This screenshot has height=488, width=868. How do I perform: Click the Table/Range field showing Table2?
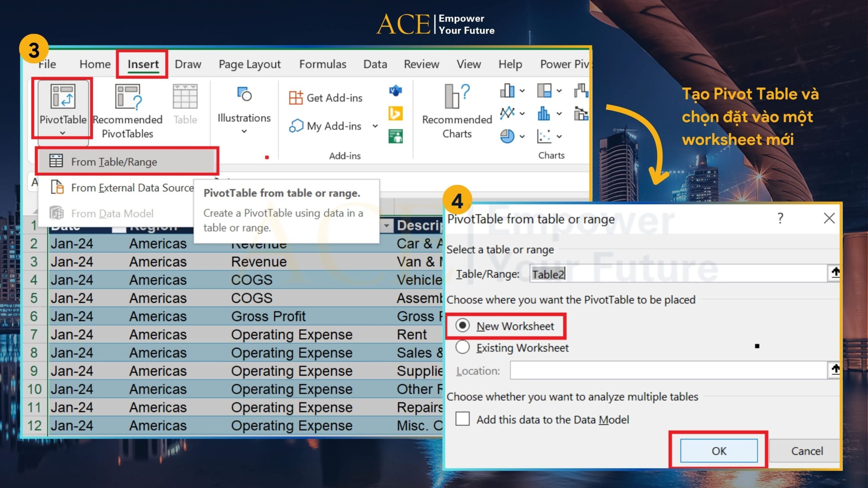click(644, 274)
